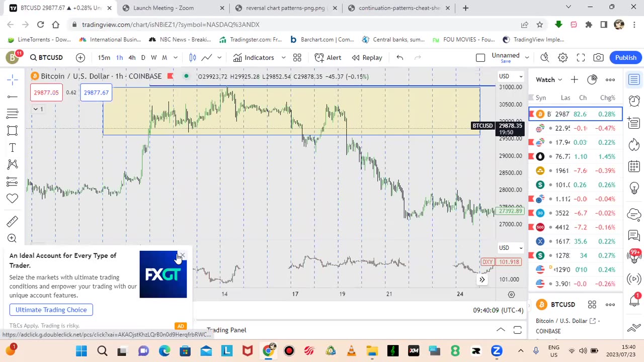
Task: Open the BTCUSD symbol search box
Action: tap(46, 58)
